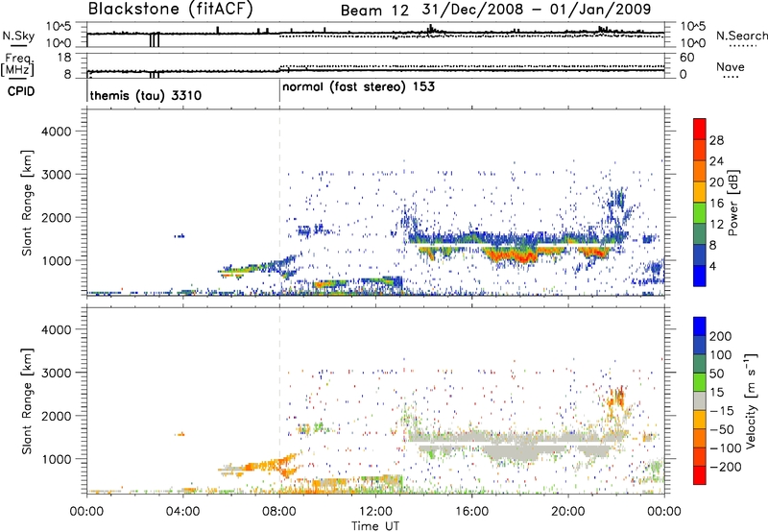Select the Beam 12 label
This screenshot has width=768, height=532.
click(x=374, y=11)
